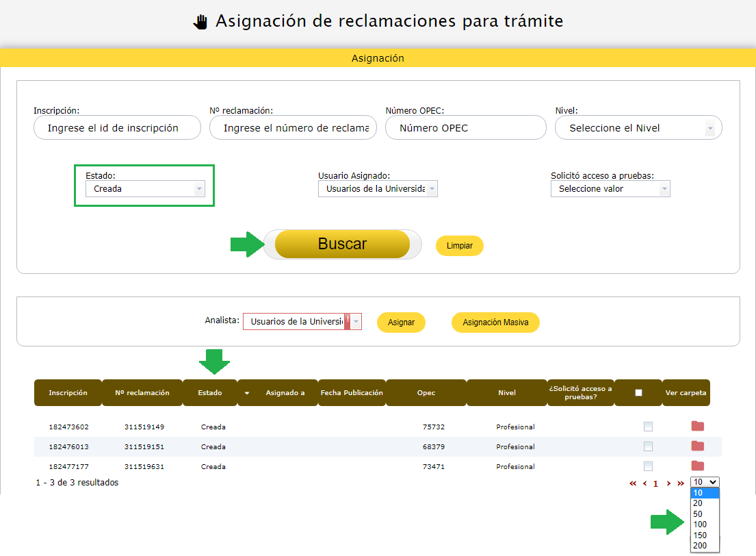Viewport: 756px width, 556px height.
Task: Go to the first results page
Action: point(633,483)
